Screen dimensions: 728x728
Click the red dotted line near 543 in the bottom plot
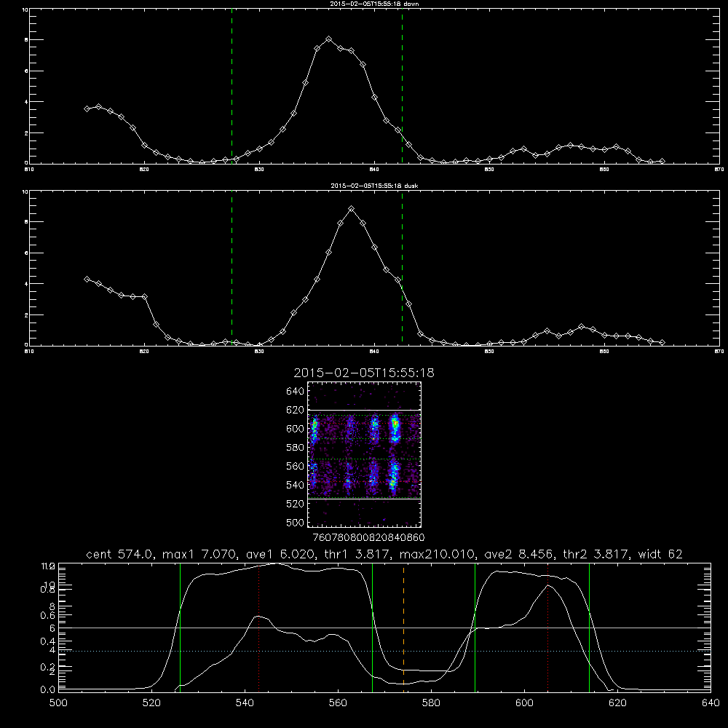pos(258,628)
